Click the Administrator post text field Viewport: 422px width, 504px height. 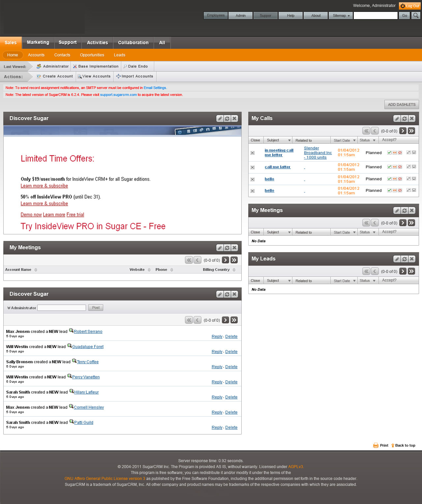coord(62,308)
